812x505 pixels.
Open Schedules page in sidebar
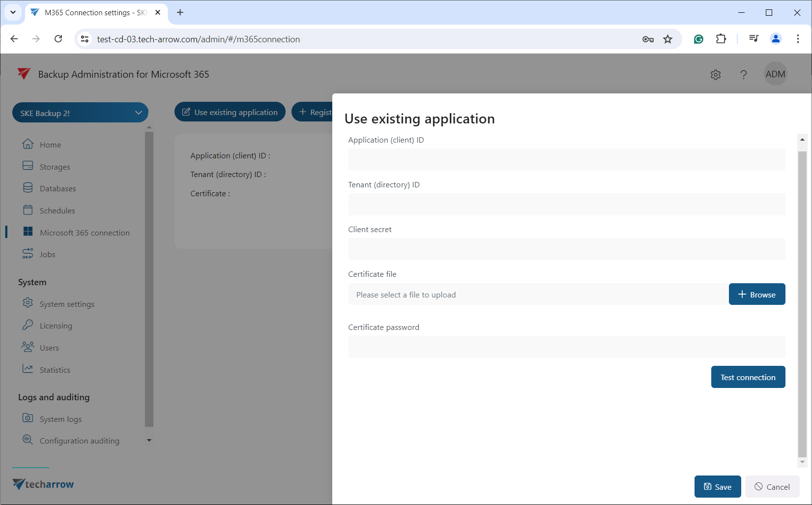coord(57,210)
